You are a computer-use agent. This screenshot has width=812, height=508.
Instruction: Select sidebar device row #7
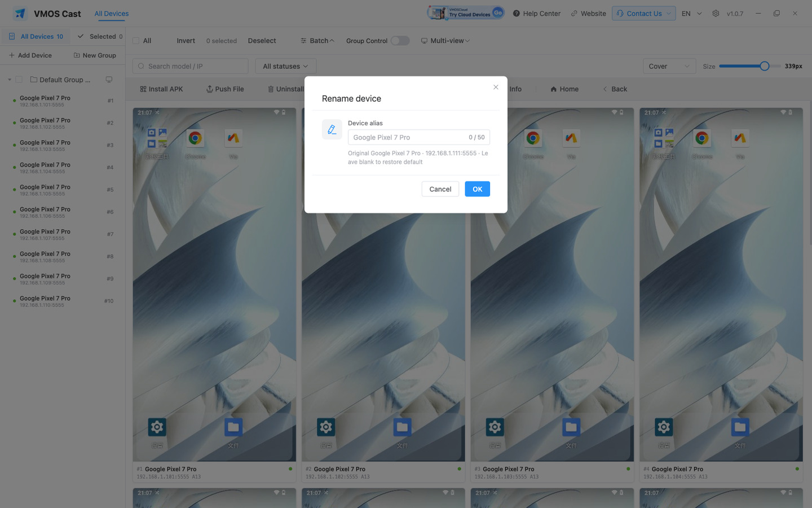click(x=63, y=234)
